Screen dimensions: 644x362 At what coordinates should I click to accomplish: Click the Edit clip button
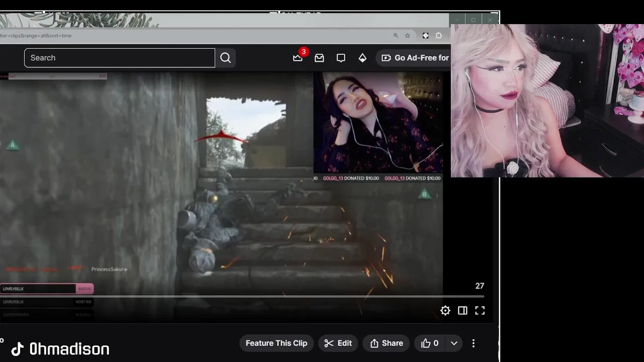[x=338, y=343]
